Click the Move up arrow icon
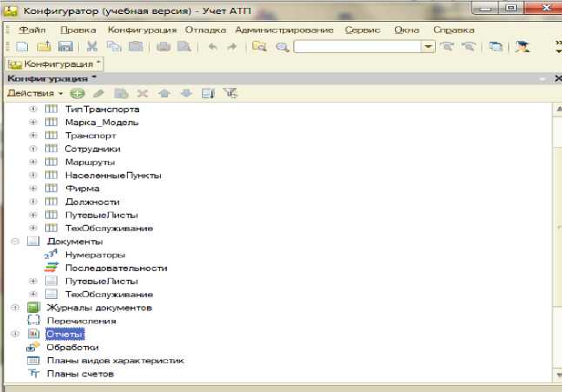The image size is (562, 392). pyautogui.click(x=164, y=93)
